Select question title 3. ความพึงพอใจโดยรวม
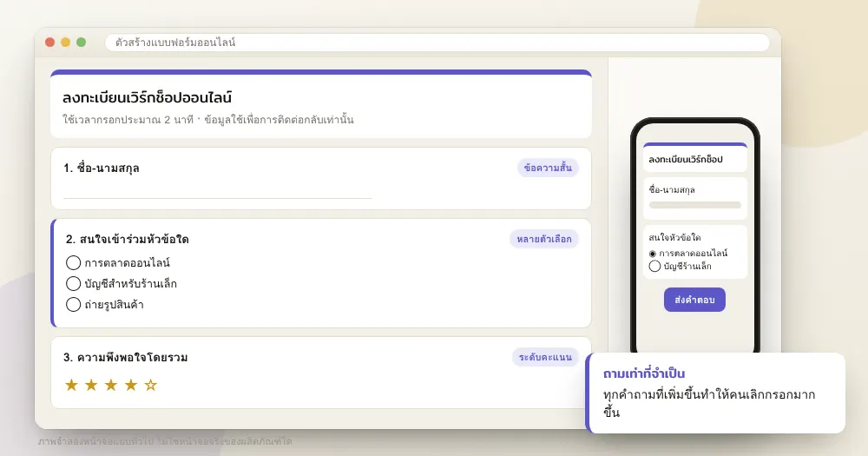This screenshot has width=868, height=456. (x=126, y=357)
